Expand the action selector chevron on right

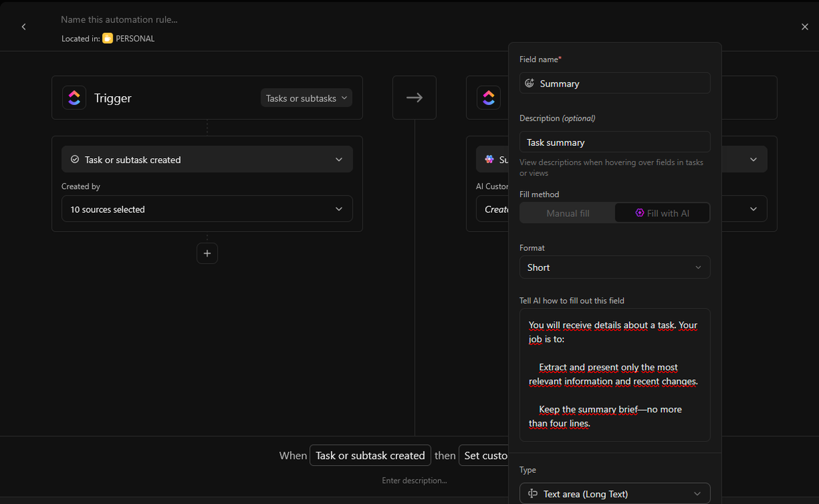coord(753,159)
